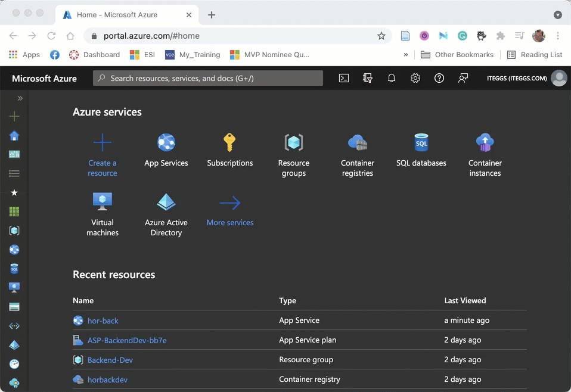Click the Type column header
Image resolution: width=571 pixels, height=392 pixels.
click(287, 301)
